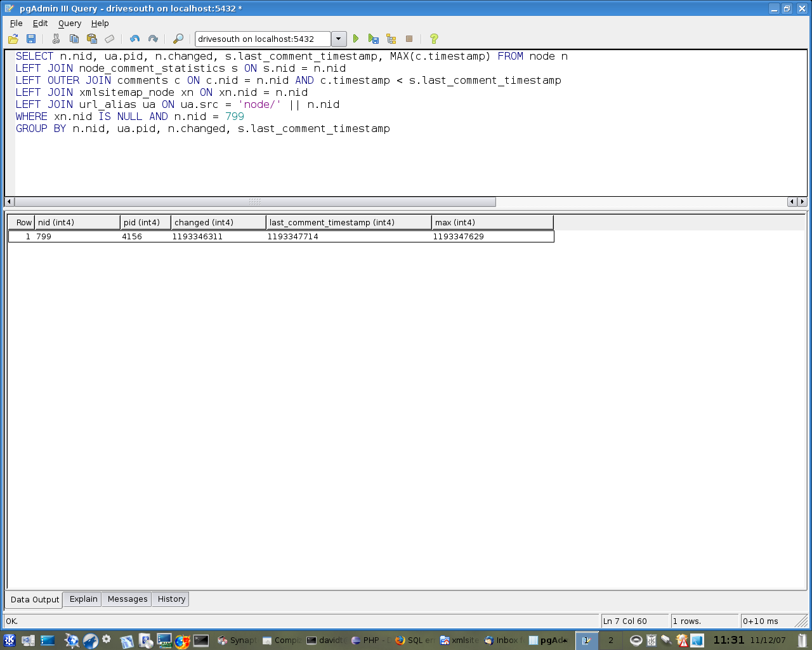
Task: Open the Edit menu
Action: tap(41, 23)
